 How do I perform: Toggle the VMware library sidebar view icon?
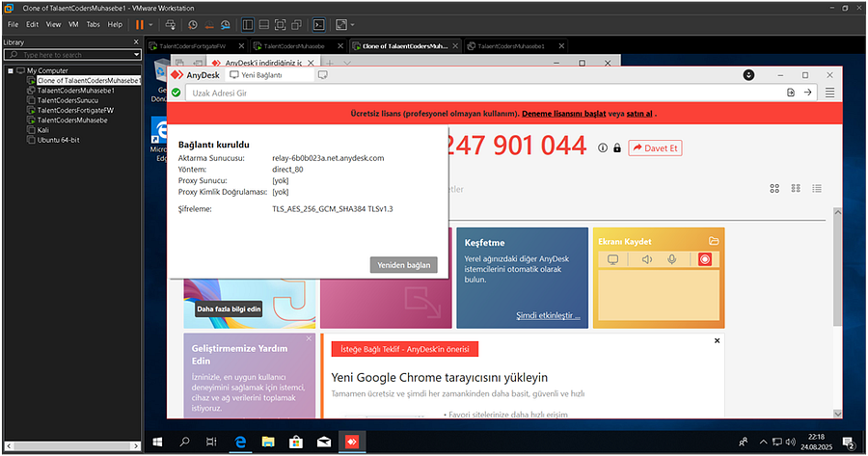point(248,25)
